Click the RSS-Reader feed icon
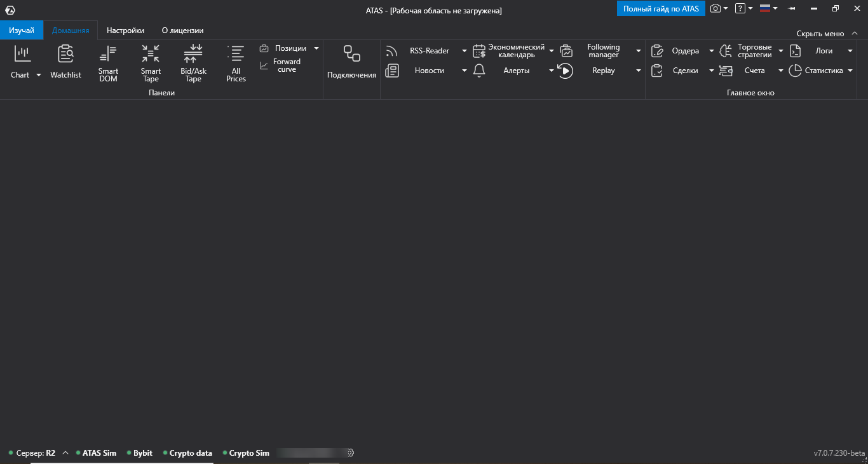Viewport: 868px width, 464px height. [x=391, y=51]
